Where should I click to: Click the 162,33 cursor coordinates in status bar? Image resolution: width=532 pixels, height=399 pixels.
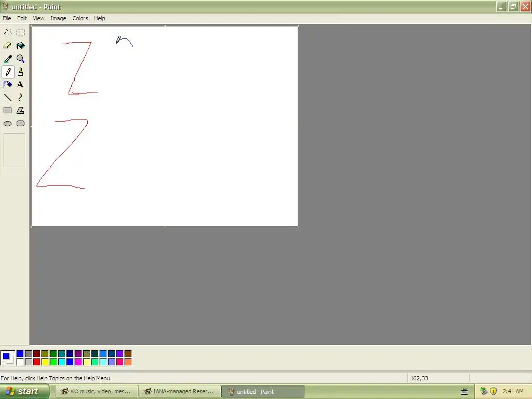tap(419, 378)
